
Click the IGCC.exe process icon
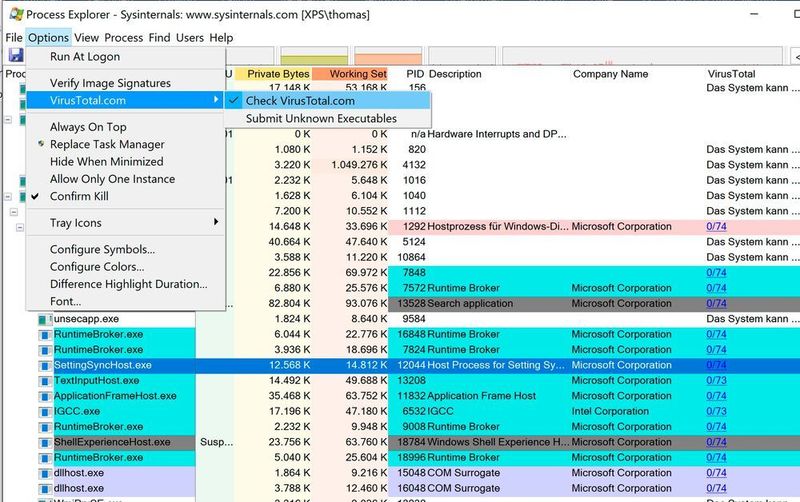(45, 412)
